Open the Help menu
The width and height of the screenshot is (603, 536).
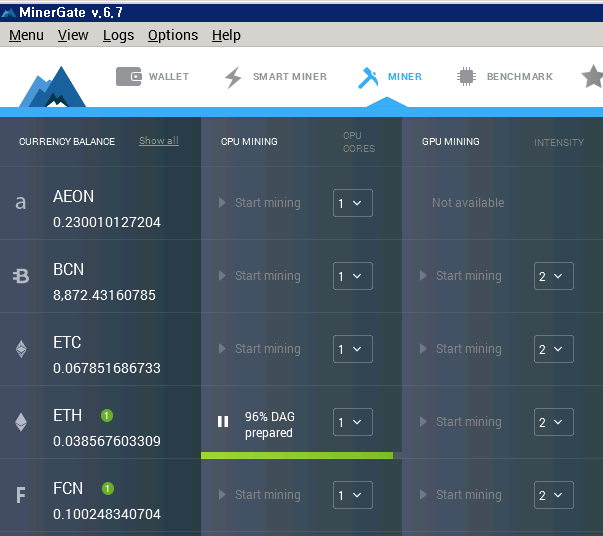click(226, 35)
